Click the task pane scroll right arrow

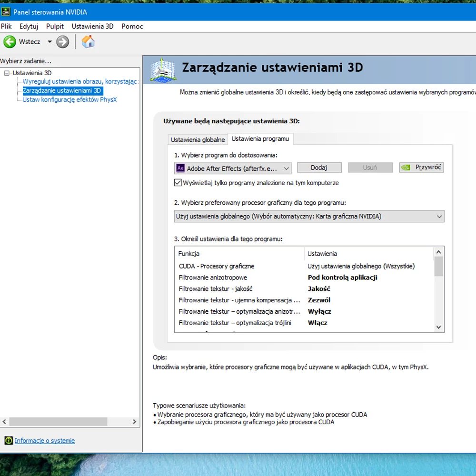click(135, 421)
